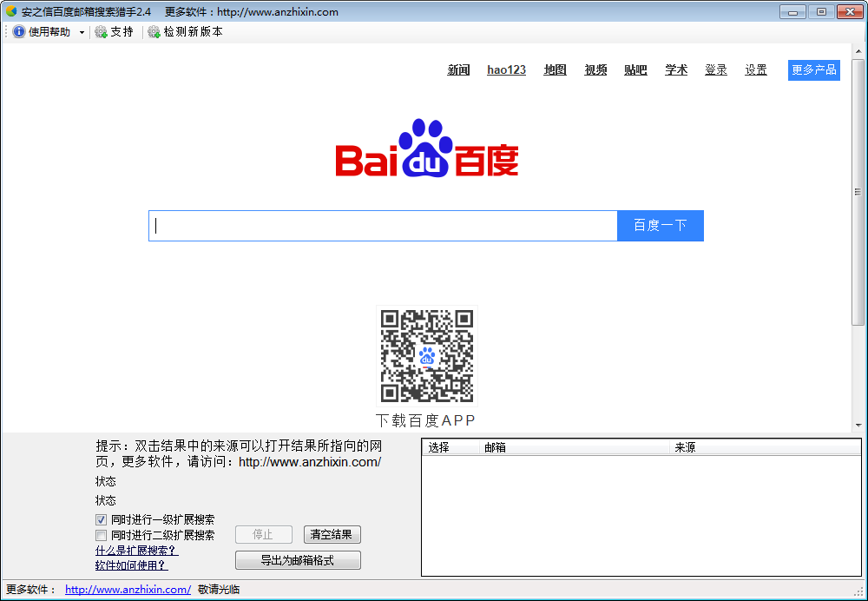Image resolution: width=868 pixels, height=601 pixels.
Task: Open the 支持 toolbar item
Action: [x=115, y=32]
